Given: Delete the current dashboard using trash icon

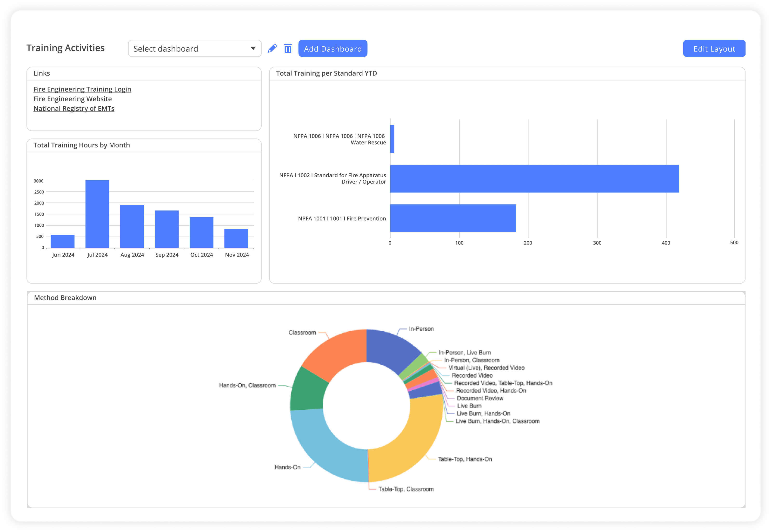Looking at the screenshot, I should click(x=288, y=48).
